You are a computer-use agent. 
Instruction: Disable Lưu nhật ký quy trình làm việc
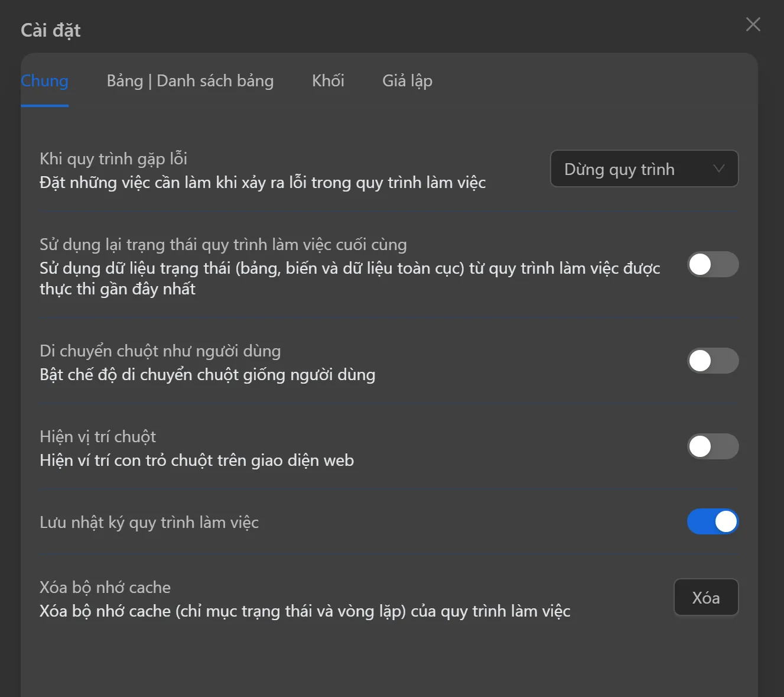coord(713,522)
